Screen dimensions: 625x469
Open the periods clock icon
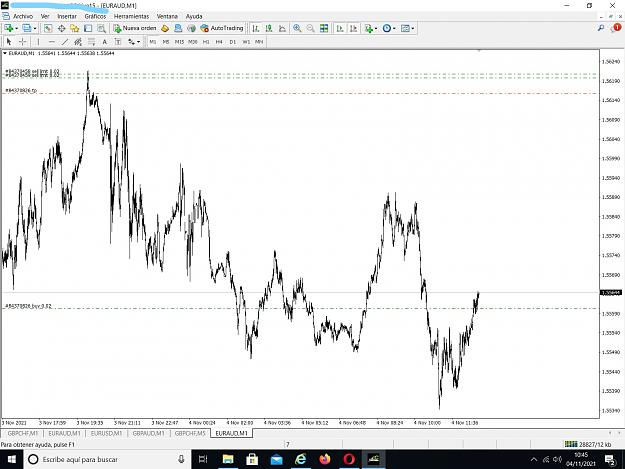(x=387, y=28)
